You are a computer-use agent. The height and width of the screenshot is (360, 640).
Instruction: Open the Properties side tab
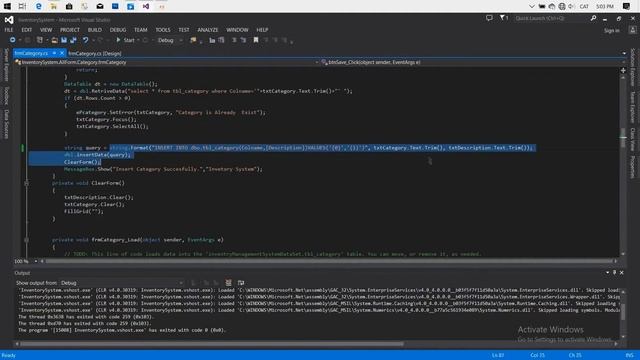click(633, 167)
